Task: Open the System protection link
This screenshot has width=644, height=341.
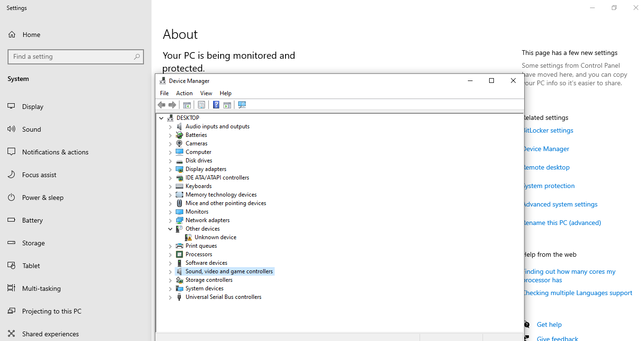Action: (x=549, y=186)
